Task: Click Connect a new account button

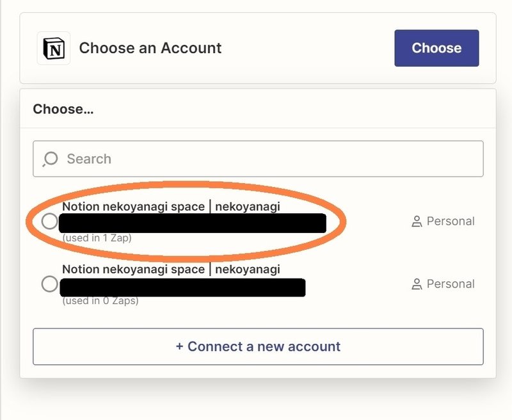Action: [x=258, y=346]
